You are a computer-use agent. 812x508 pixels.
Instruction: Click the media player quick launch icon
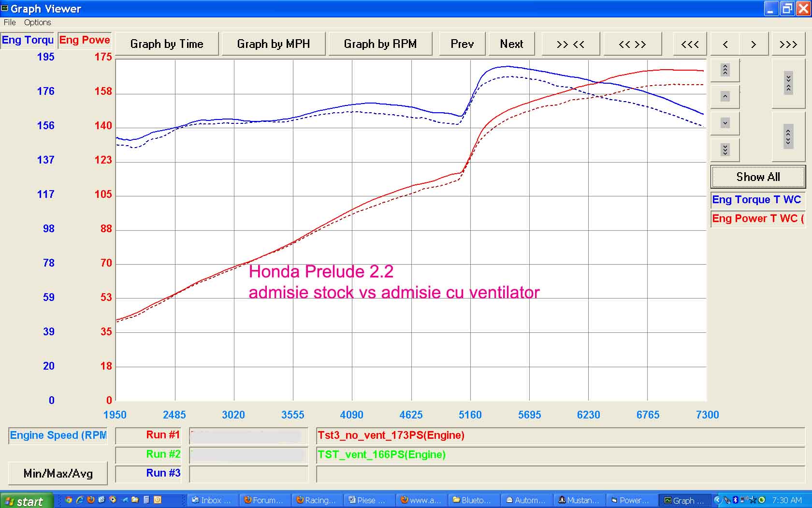click(113, 500)
